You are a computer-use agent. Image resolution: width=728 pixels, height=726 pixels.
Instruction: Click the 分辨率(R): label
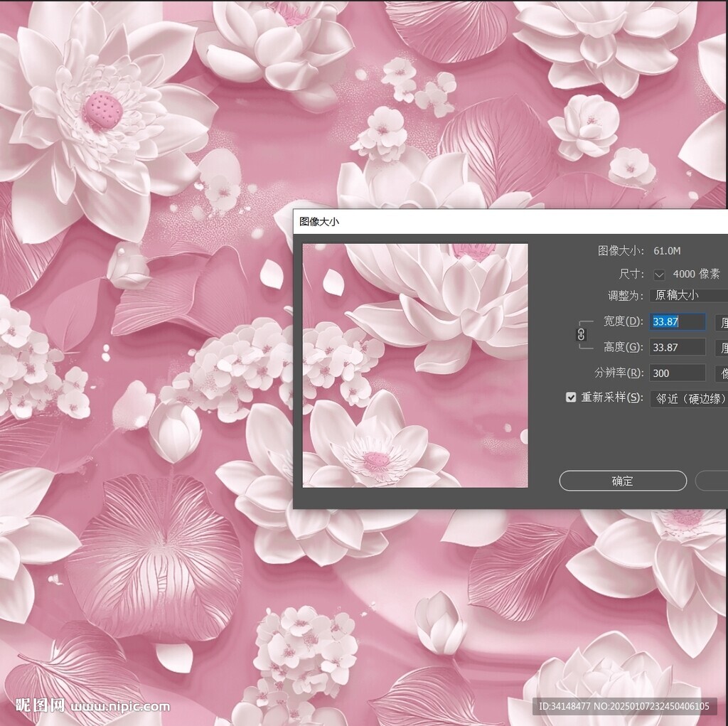click(619, 373)
